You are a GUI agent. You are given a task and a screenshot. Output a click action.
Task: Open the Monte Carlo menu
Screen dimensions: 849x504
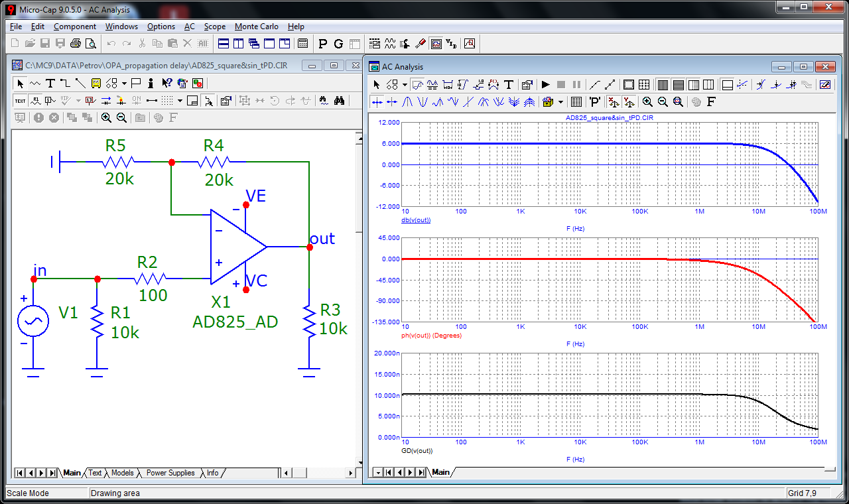pos(257,27)
